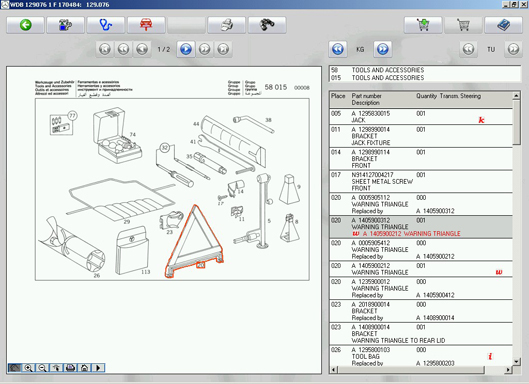529x384 pixels.
Task: Print using the printer toolbar button
Action: pyautogui.click(x=227, y=25)
